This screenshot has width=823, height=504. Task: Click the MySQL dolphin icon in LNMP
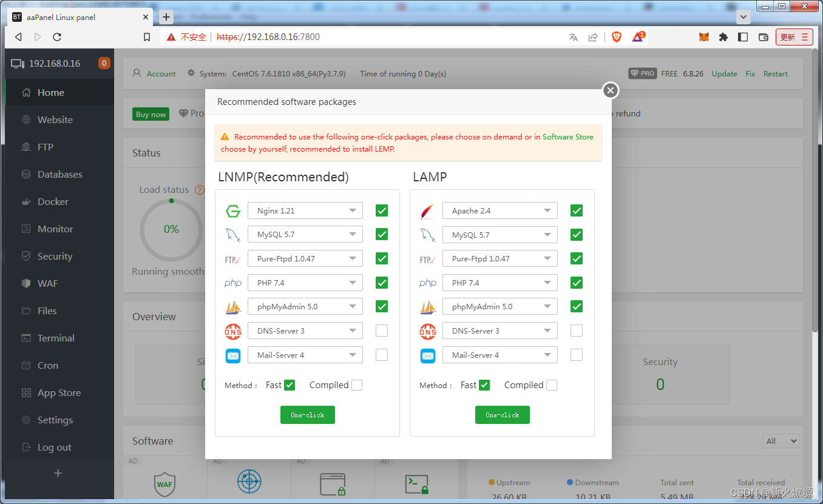pos(233,235)
